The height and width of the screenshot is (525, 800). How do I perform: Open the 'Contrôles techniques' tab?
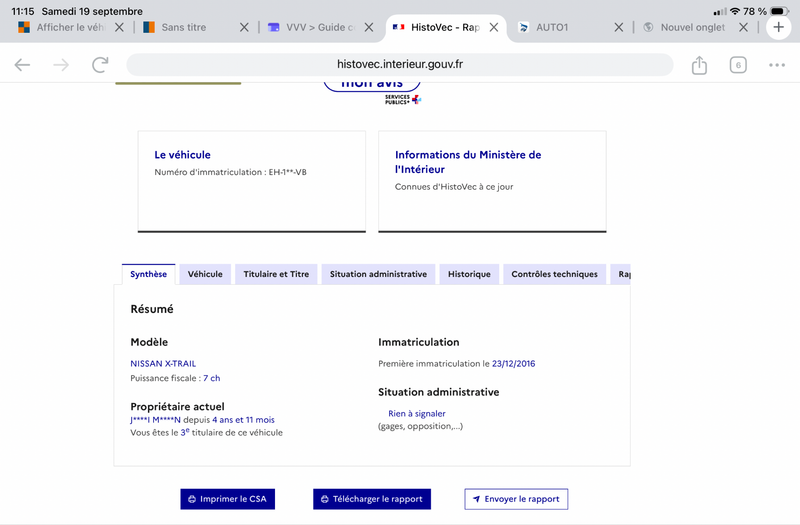click(555, 274)
